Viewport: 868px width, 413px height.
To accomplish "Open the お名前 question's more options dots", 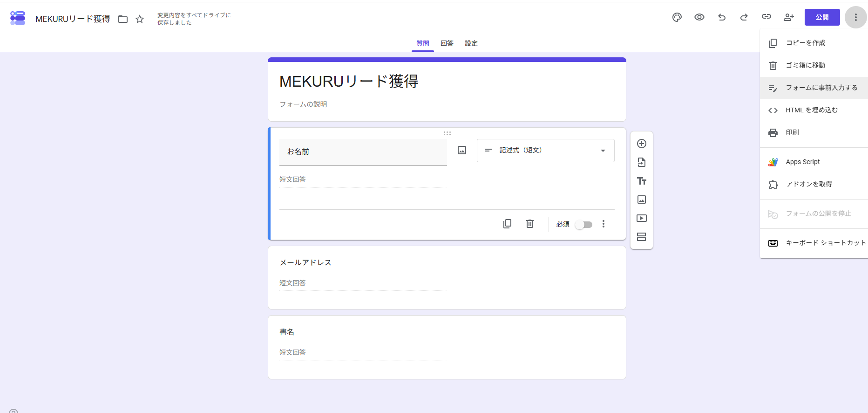I will (604, 224).
